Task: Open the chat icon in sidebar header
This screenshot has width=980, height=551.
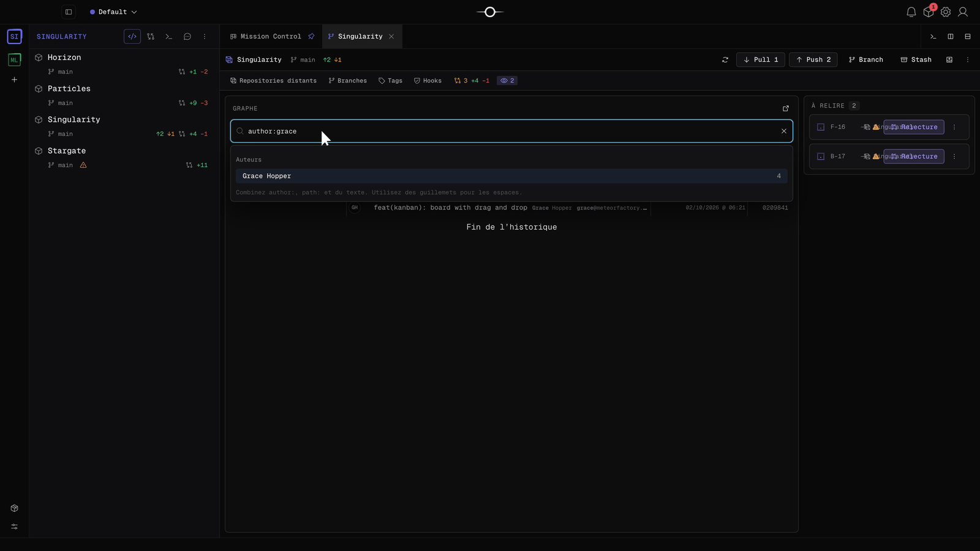Action: click(x=187, y=37)
